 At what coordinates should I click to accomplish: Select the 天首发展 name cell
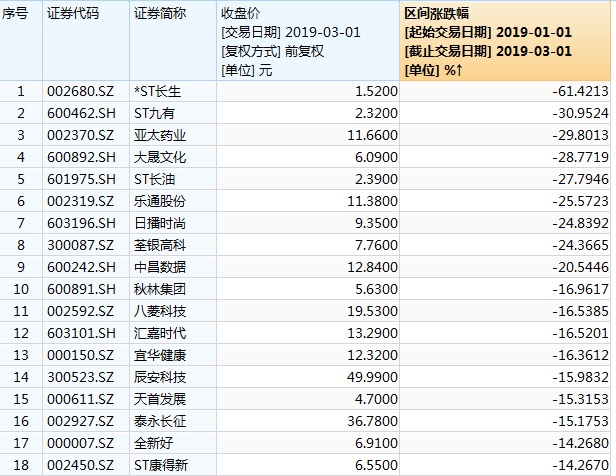pos(173,399)
